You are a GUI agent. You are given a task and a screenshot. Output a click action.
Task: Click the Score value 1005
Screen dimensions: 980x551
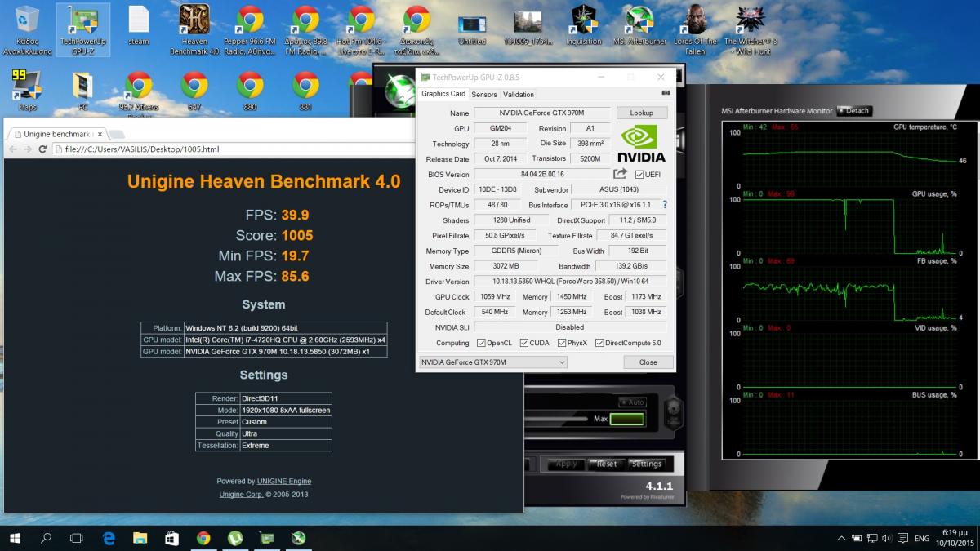click(297, 235)
